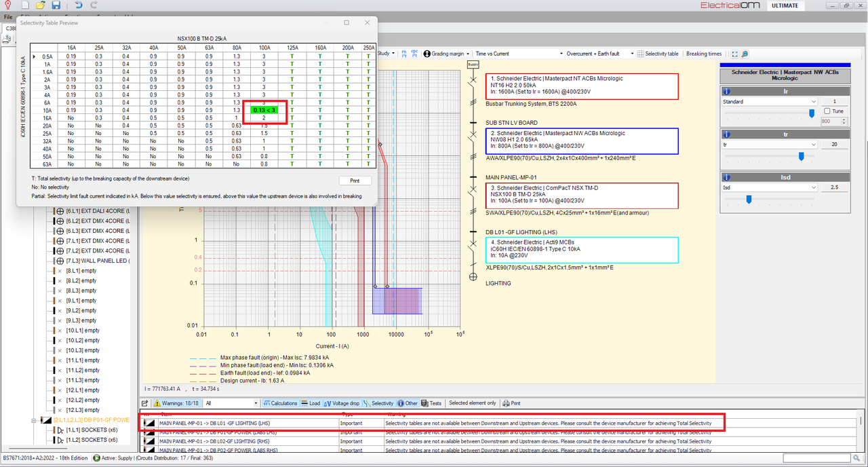Image resolution: width=868 pixels, height=467 pixels.
Task: Click the export icon left of Warnings
Action: pyautogui.click(x=144, y=403)
